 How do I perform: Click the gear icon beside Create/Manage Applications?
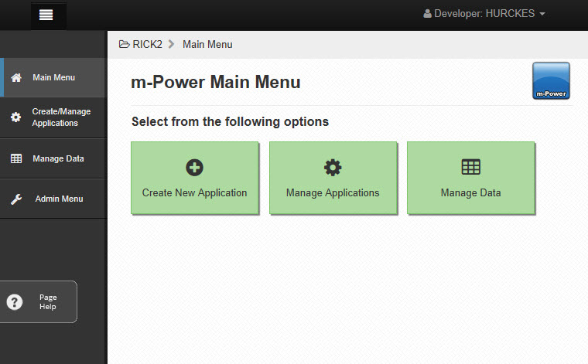point(15,117)
